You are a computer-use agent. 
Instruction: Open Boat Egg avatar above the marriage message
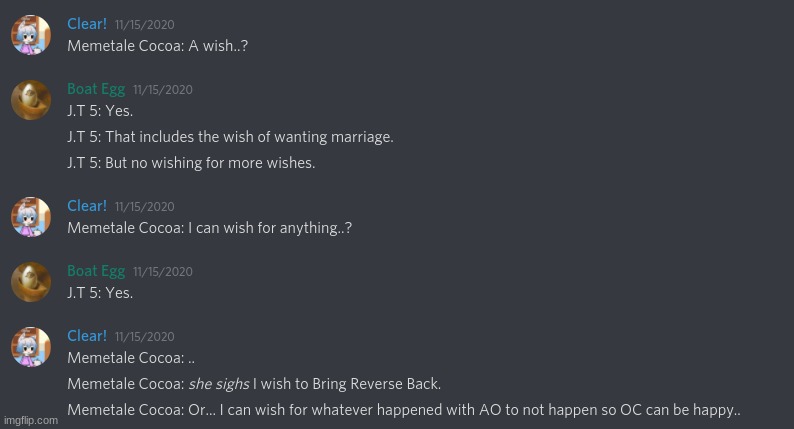coord(31,100)
